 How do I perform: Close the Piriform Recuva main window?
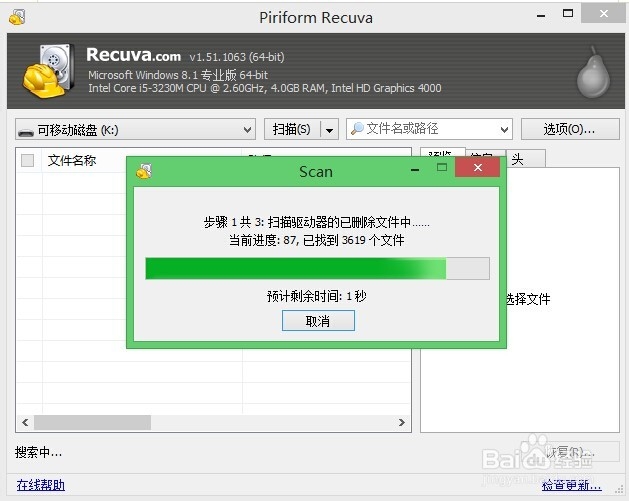(x=604, y=14)
